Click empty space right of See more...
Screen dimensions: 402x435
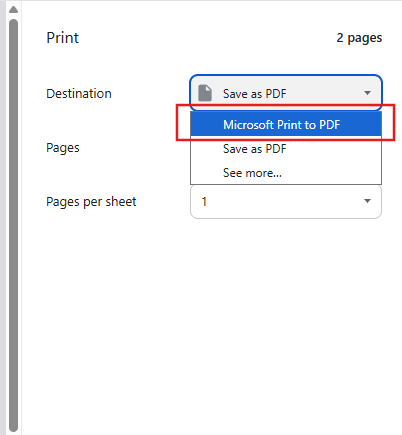330,173
